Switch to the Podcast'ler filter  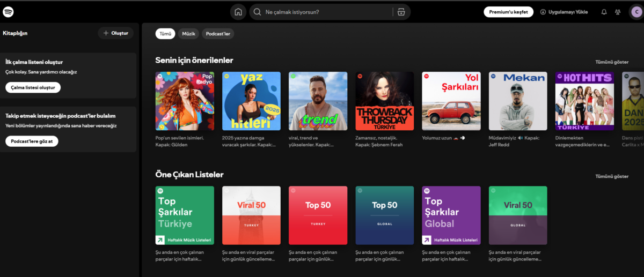click(x=218, y=34)
